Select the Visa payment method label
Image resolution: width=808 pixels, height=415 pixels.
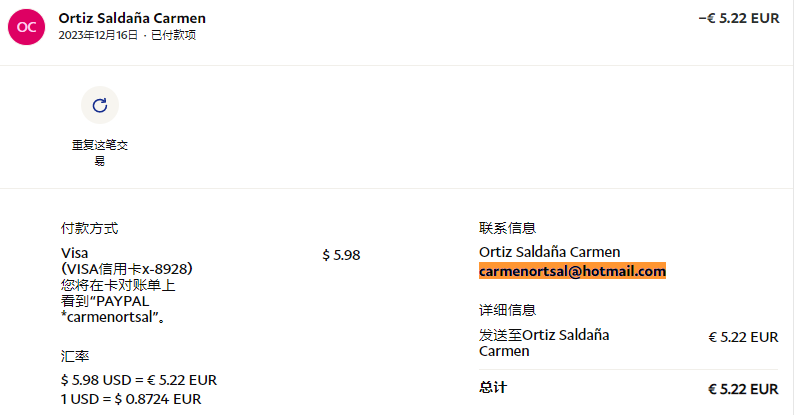tap(75, 253)
